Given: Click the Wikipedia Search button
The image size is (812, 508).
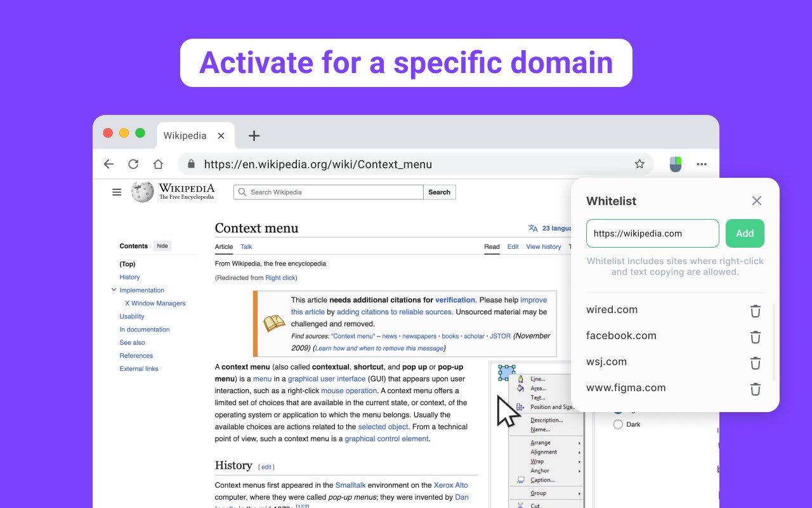Looking at the screenshot, I should point(439,192).
